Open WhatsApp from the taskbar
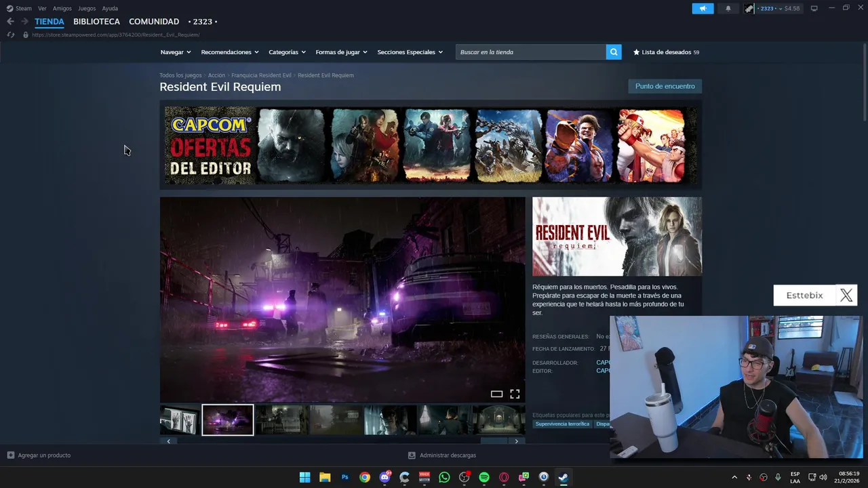The height and width of the screenshot is (488, 868). pos(444,477)
